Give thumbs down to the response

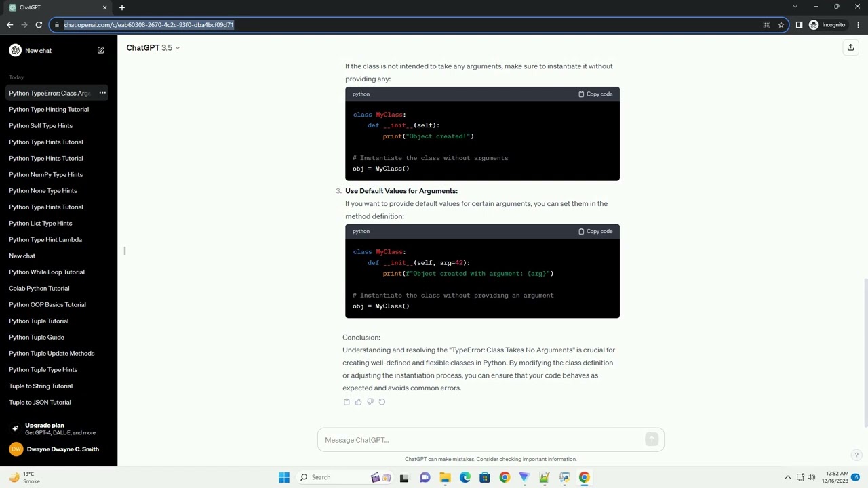click(x=370, y=402)
